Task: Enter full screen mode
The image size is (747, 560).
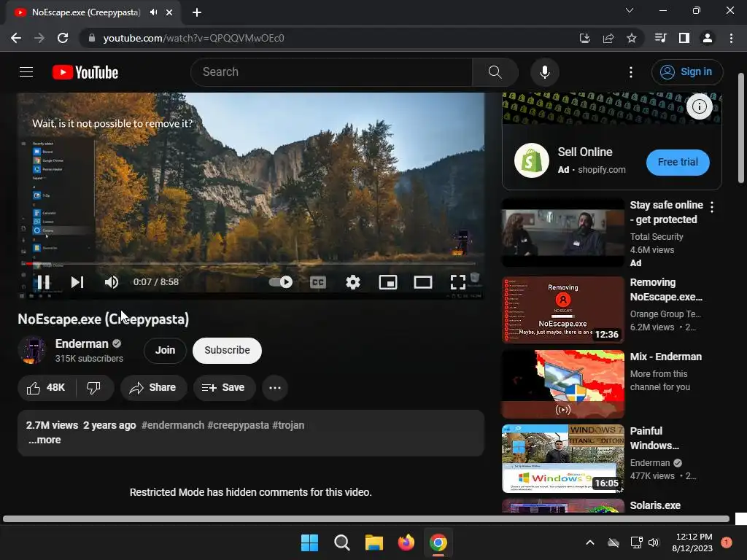Action: (458, 282)
